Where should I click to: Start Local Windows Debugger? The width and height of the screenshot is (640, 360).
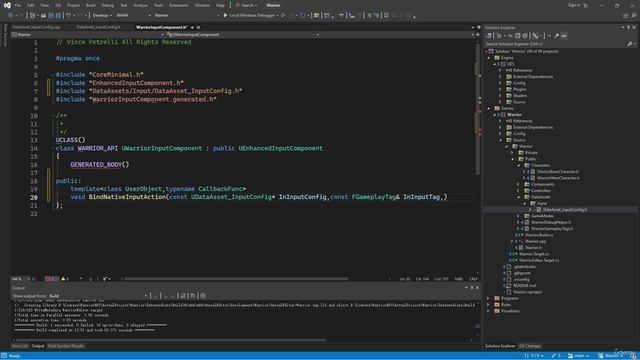click(250, 16)
